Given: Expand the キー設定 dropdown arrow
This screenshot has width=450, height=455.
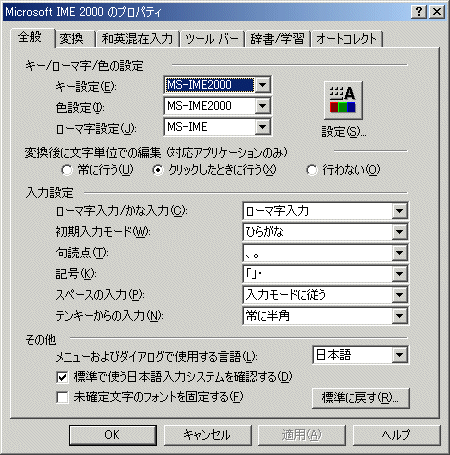Looking at the screenshot, I should point(263,85).
